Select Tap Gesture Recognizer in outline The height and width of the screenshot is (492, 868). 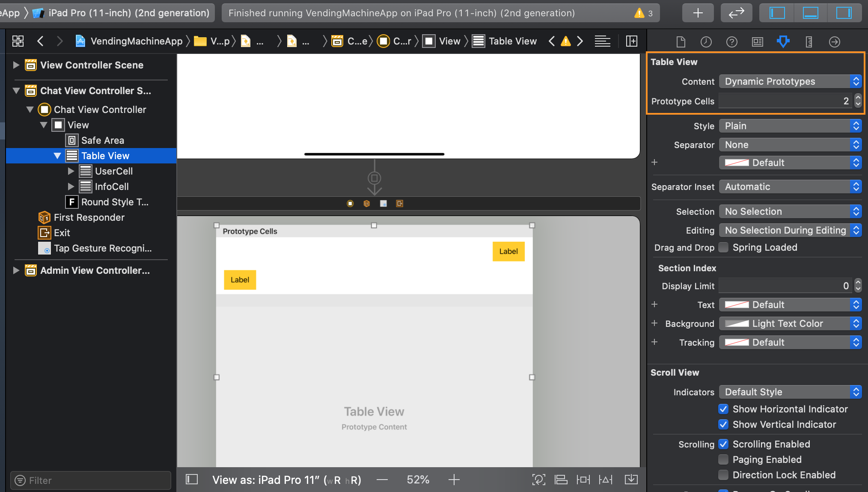(103, 248)
